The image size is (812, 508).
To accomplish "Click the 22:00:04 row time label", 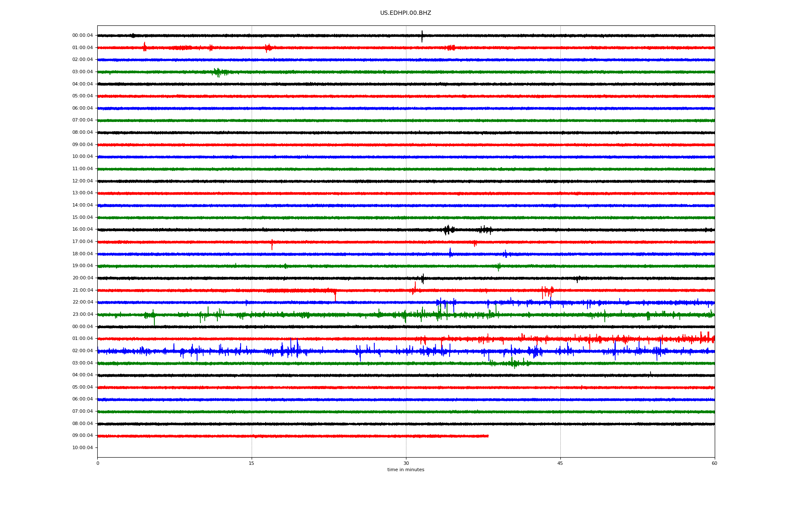I will tap(82, 302).
